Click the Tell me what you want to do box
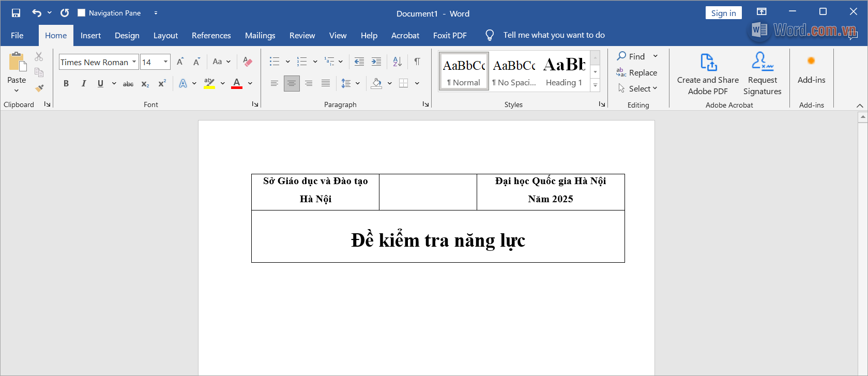 point(554,35)
